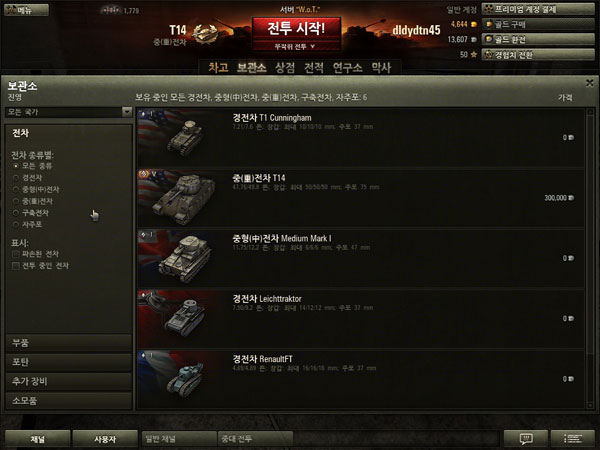This screenshot has height=450, width=600.
Task: Select the 경전차 radio button filter
Action: coord(16,178)
